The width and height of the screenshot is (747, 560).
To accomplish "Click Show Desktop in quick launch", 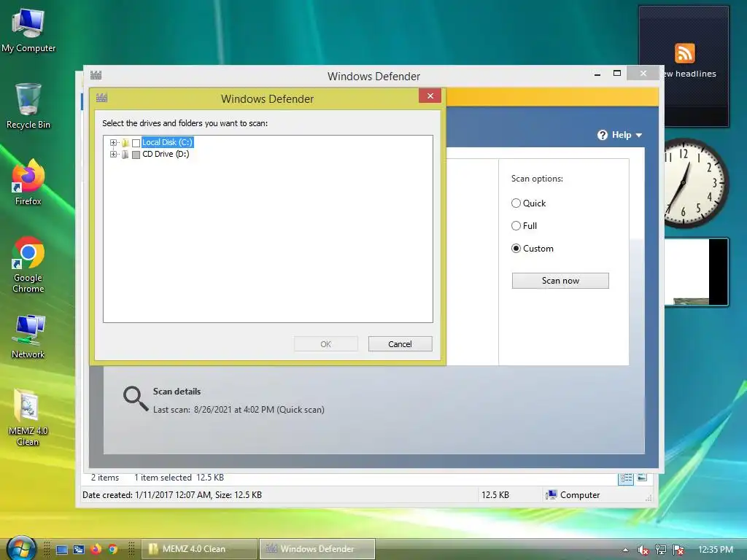I will coord(62,550).
